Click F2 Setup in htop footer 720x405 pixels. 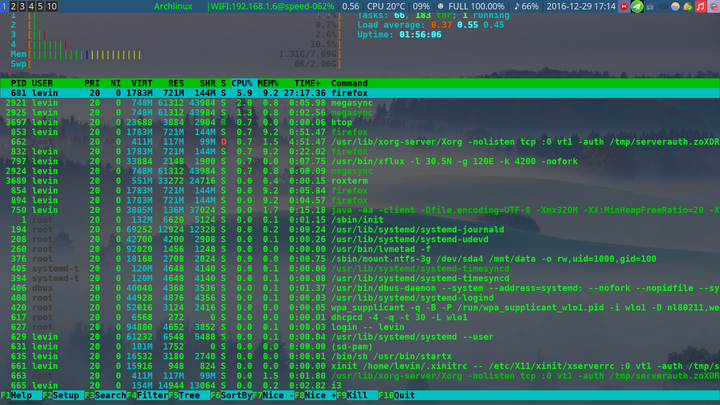coord(61,395)
